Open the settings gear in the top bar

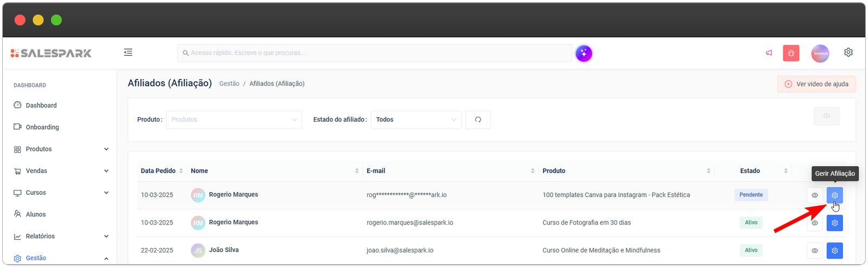tap(848, 53)
